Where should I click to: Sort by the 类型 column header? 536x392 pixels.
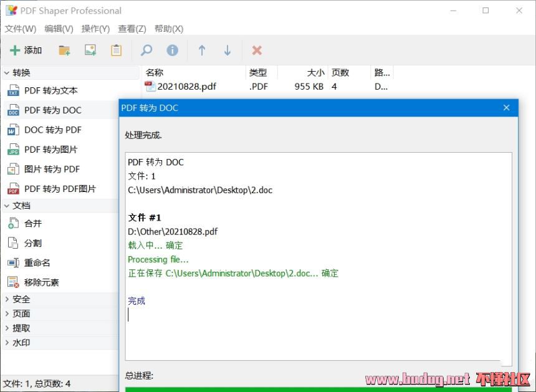262,72
